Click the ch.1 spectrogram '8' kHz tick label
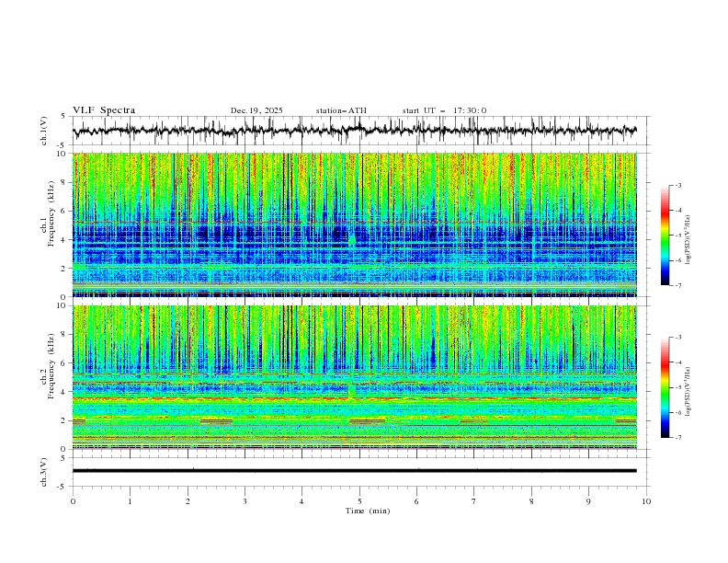Screen dimensions: 728x563 64,182
